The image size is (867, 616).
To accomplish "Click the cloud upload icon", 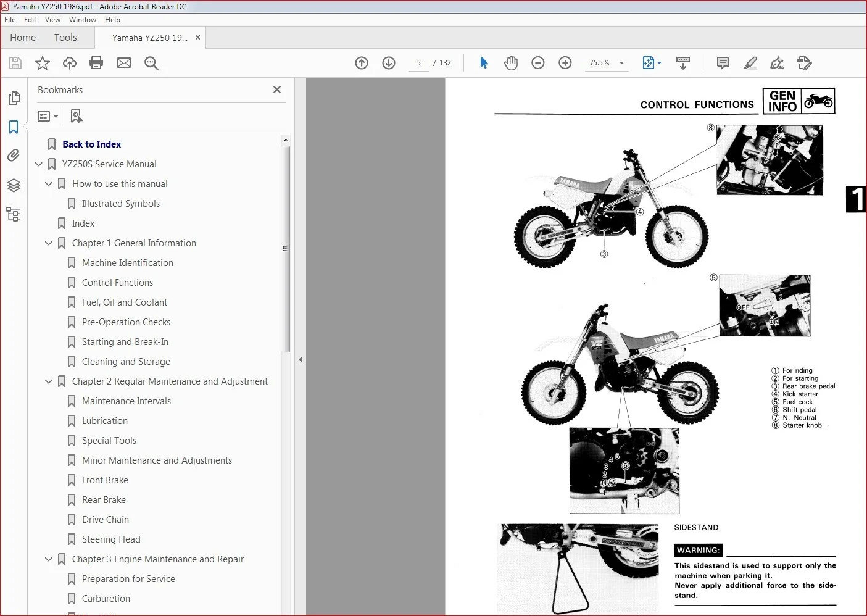I will pos(70,63).
